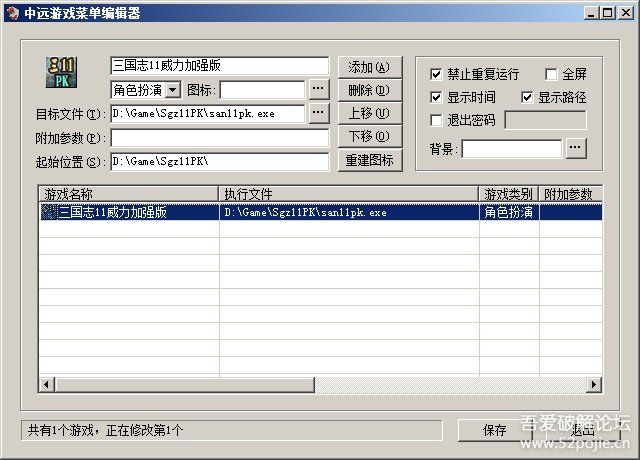
Task: Browse for the 目标文件 target file
Action: (318, 113)
